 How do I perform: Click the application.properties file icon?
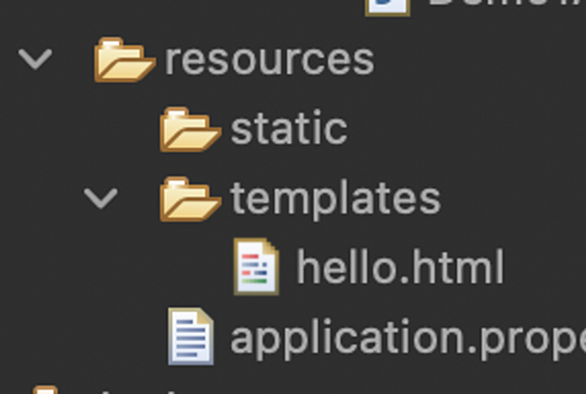coord(191,336)
